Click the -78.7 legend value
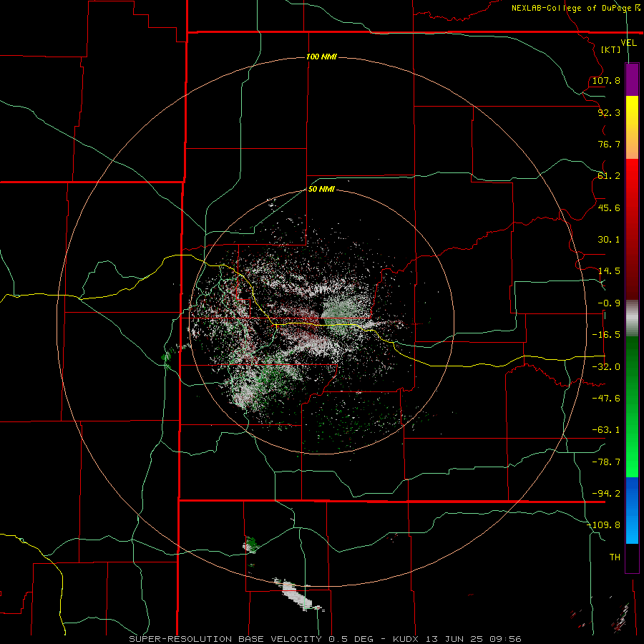 pyautogui.click(x=606, y=462)
